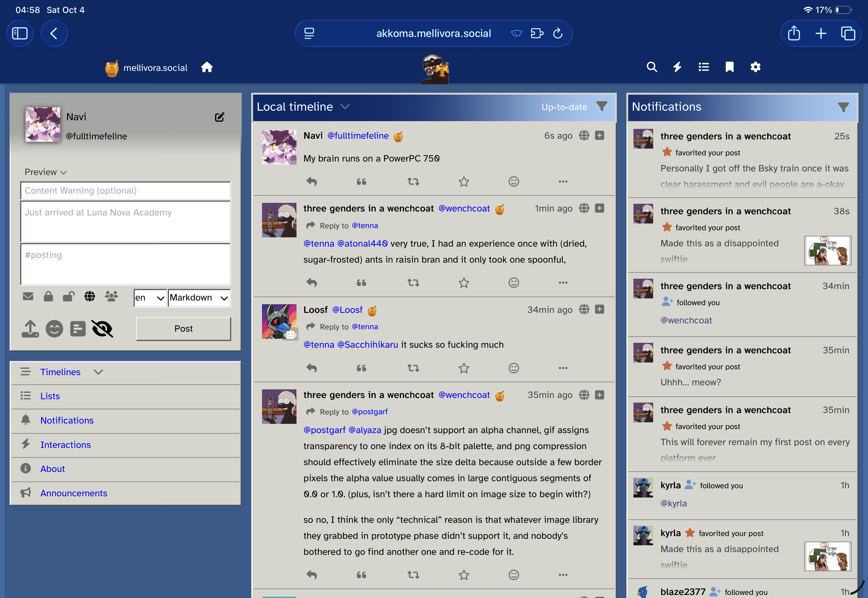Click the search magnifier icon in header
Image resolution: width=868 pixels, height=598 pixels.
tap(652, 67)
